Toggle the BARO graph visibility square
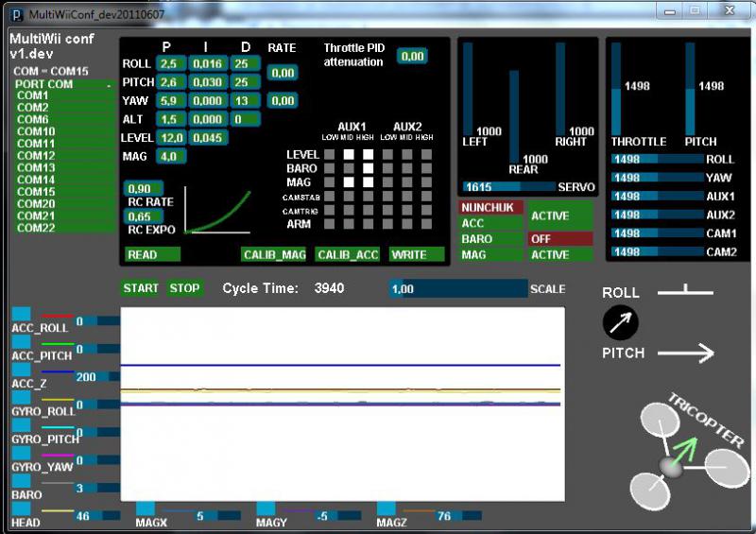This screenshot has width=756, height=534. [21, 480]
